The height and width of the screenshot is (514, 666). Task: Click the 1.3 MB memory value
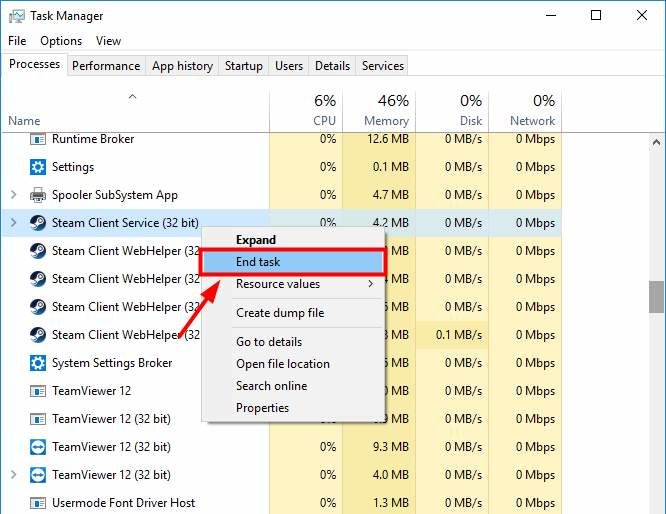point(390,503)
